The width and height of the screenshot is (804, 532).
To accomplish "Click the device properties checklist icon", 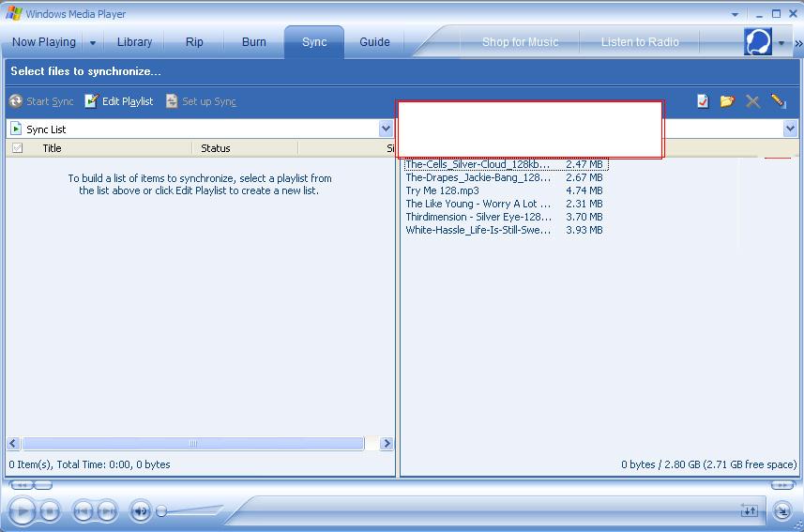I will click(703, 101).
